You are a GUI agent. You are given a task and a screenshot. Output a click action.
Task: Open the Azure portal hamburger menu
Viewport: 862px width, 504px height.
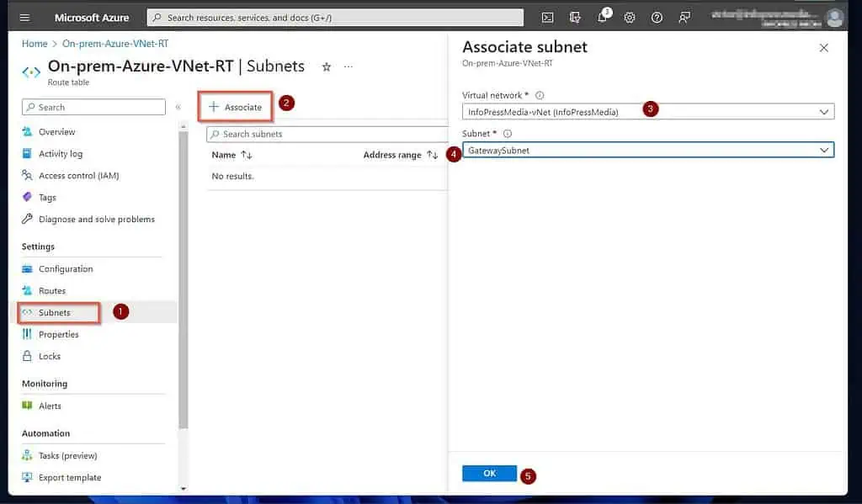[x=24, y=18]
